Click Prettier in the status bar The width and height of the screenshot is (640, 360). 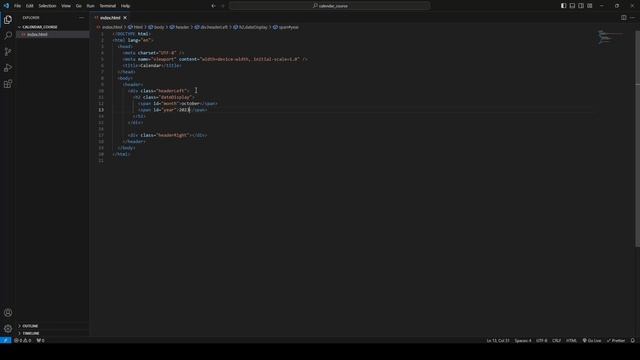tap(616, 340)
